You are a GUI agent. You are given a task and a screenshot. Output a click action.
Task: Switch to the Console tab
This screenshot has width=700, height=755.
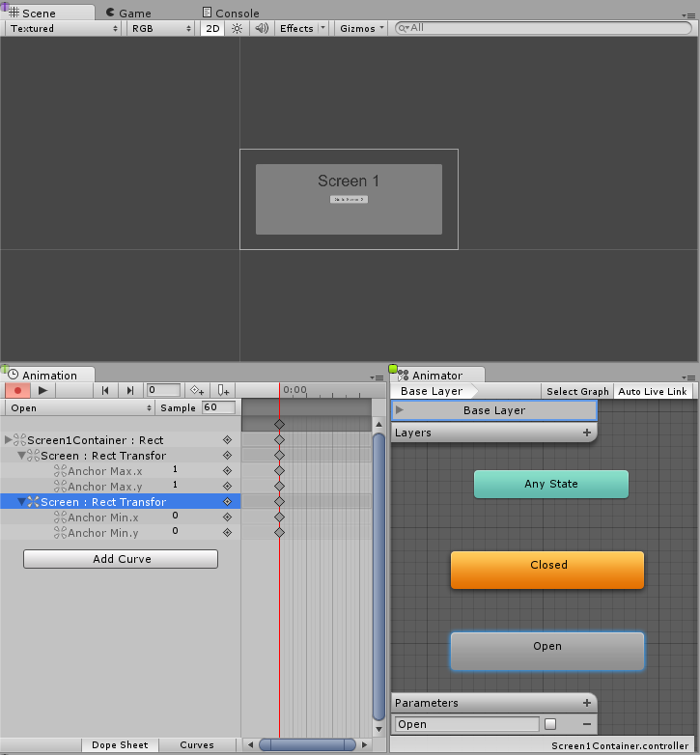pyautogui.click(x=237, y=14)
